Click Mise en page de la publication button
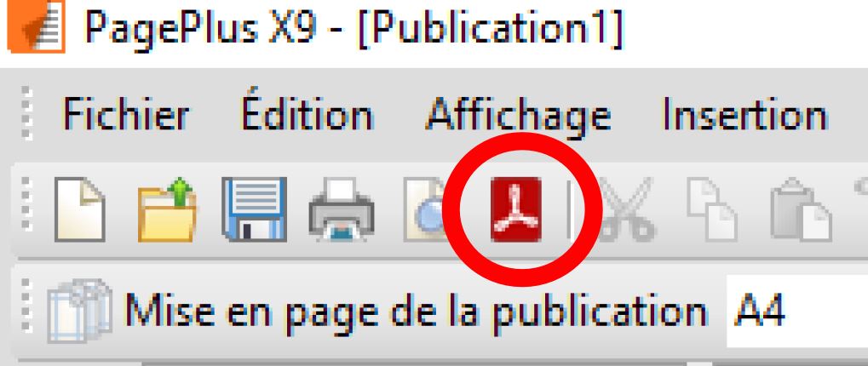The height and width of the screenshot is (366, 868). 377,312
